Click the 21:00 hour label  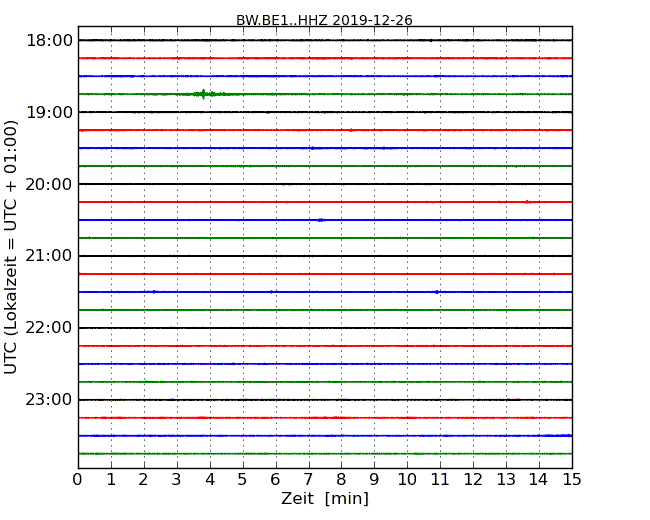click(x=49, y=256)
